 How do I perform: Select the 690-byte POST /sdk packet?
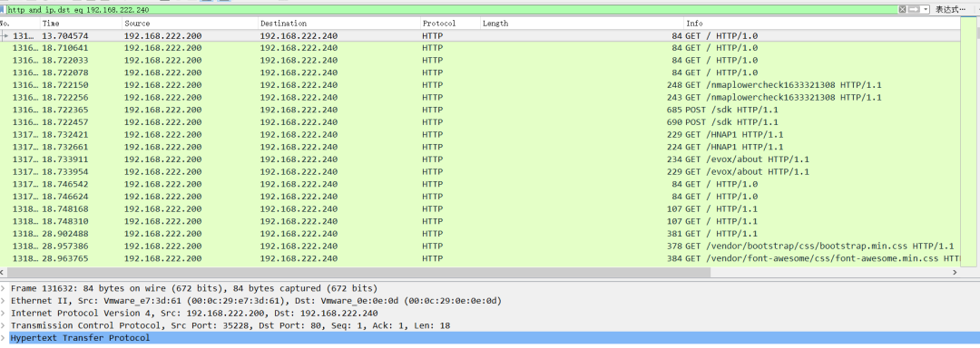(480, 122)
